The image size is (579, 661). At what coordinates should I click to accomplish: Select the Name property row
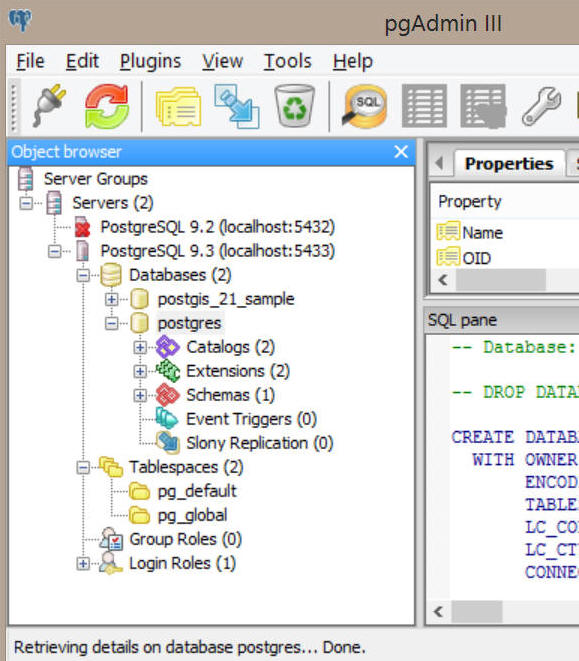[506, 233]
